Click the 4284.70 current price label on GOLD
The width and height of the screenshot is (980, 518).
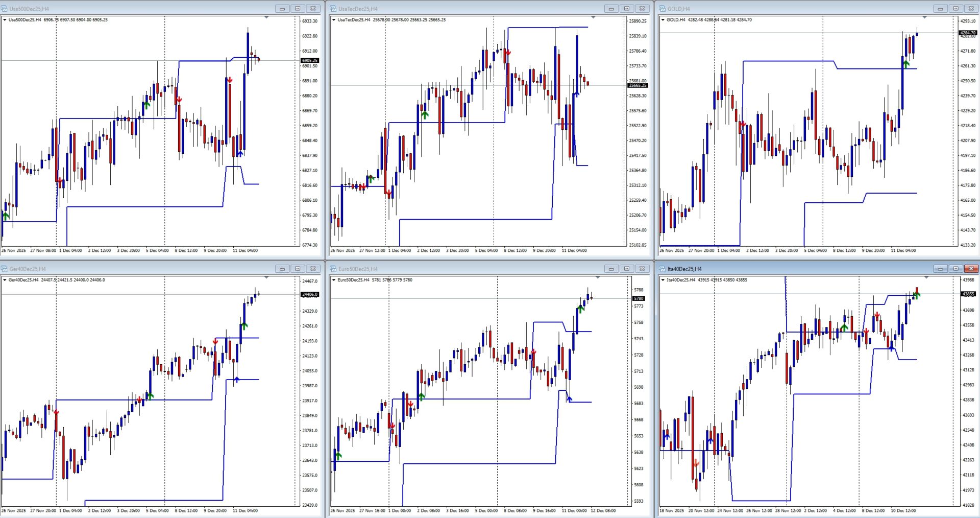pos(968,33)
